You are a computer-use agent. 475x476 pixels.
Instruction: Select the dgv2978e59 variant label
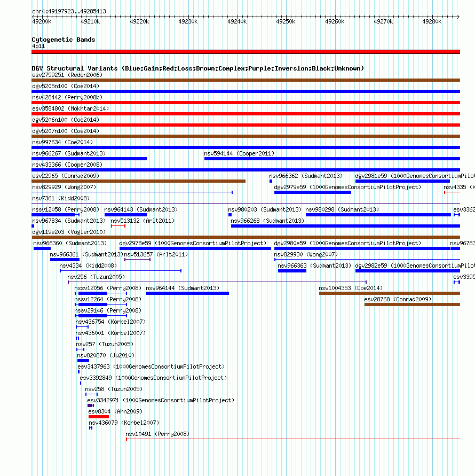pos(193,243)
